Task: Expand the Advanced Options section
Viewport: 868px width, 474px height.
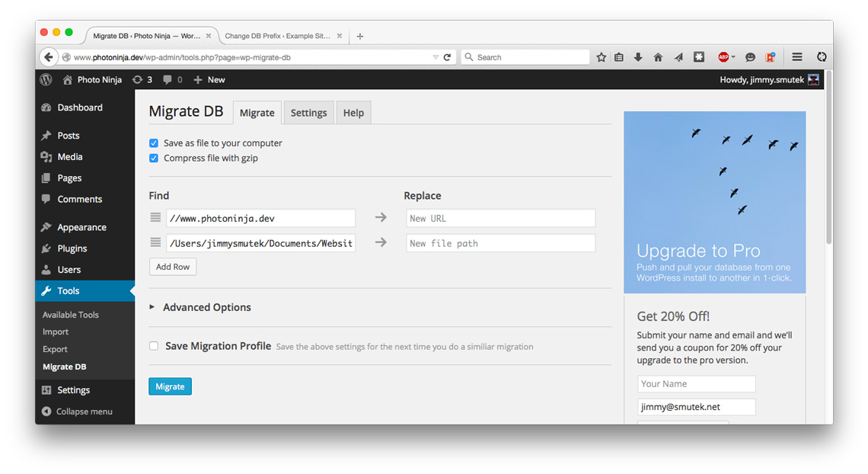Action: click(x=200, y=307)
